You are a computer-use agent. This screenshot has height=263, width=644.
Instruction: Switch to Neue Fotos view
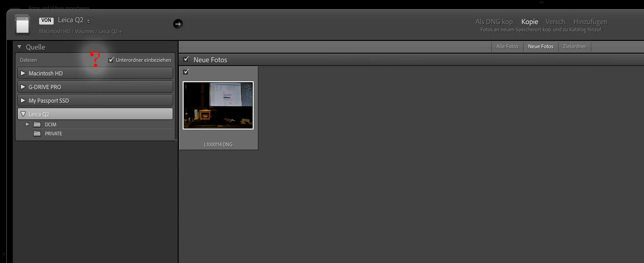pos(541,46)
